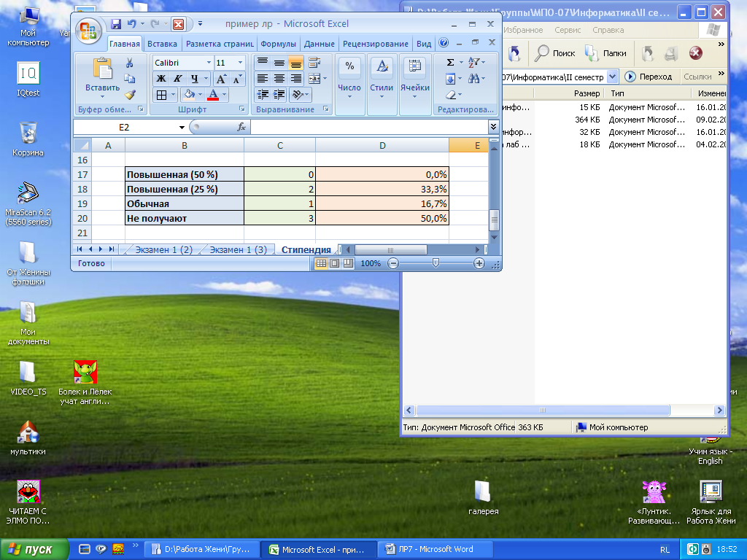This screenshot has width=747, height=560.
Task: Decrease font size with small A icon
Action: point(237,79)
